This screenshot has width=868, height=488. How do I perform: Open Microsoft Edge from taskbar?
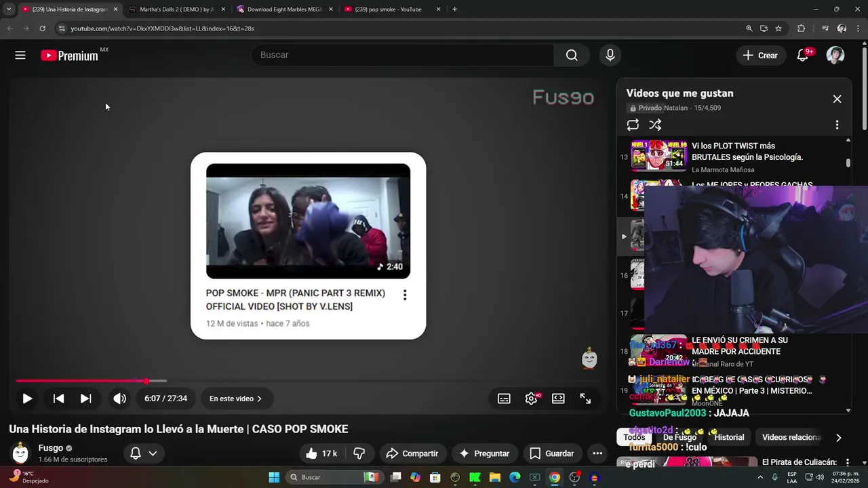click(x=515, y=477)
